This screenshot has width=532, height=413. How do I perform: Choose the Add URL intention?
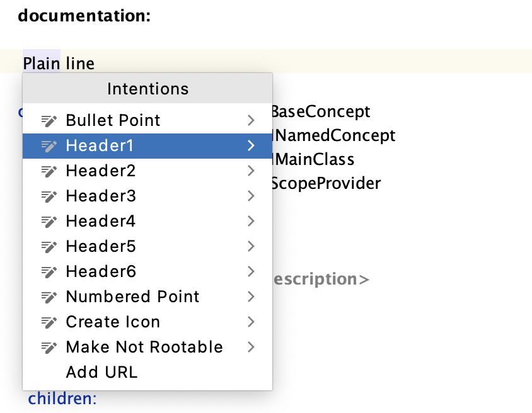[x=101, y=372]
